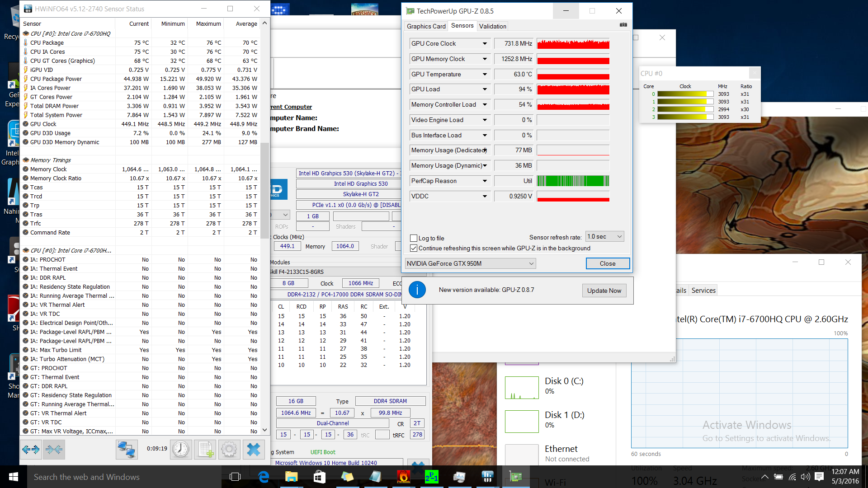
Task: Open sticky notes icon on taskbar
Action: [x=348, y=477]
